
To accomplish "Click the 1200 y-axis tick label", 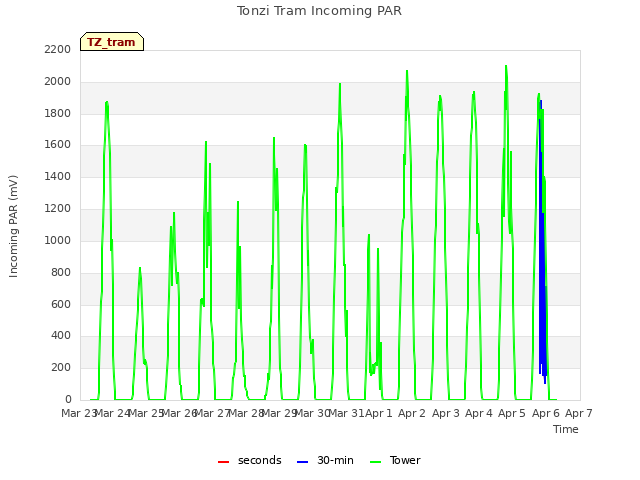I will tap(58, 208).
